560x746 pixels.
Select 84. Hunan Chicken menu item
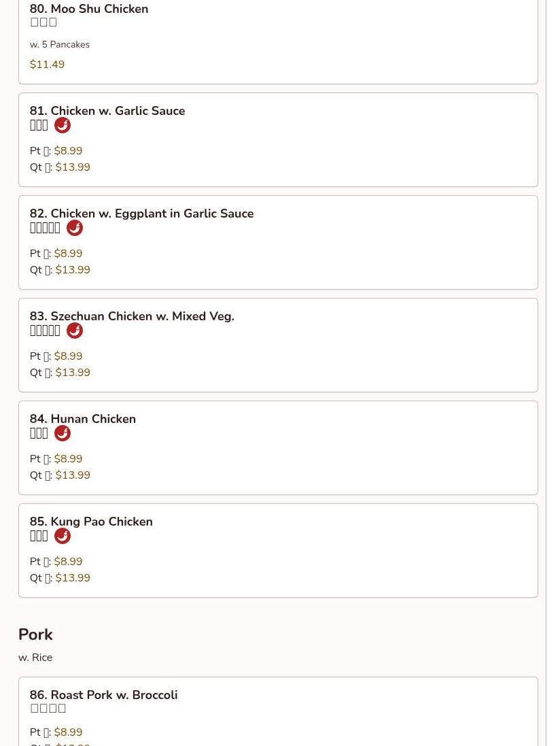[x=83, y=419]
